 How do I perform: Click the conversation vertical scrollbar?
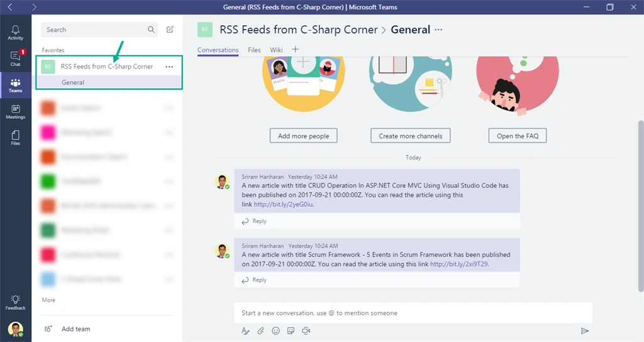tap(641, 206)
